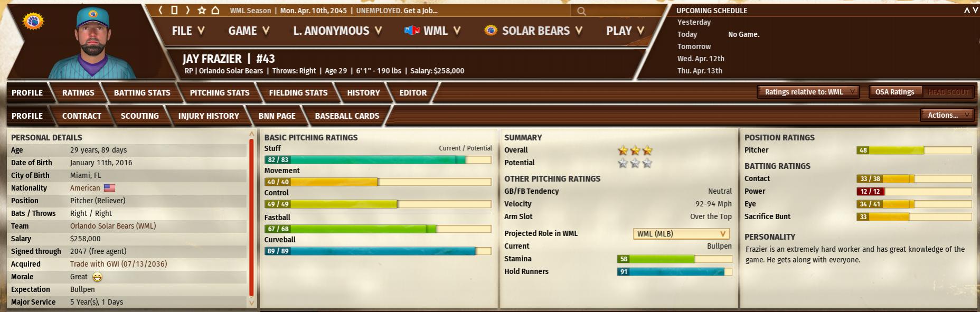Click the Potential silver stars rating

(x=635, y=163)
